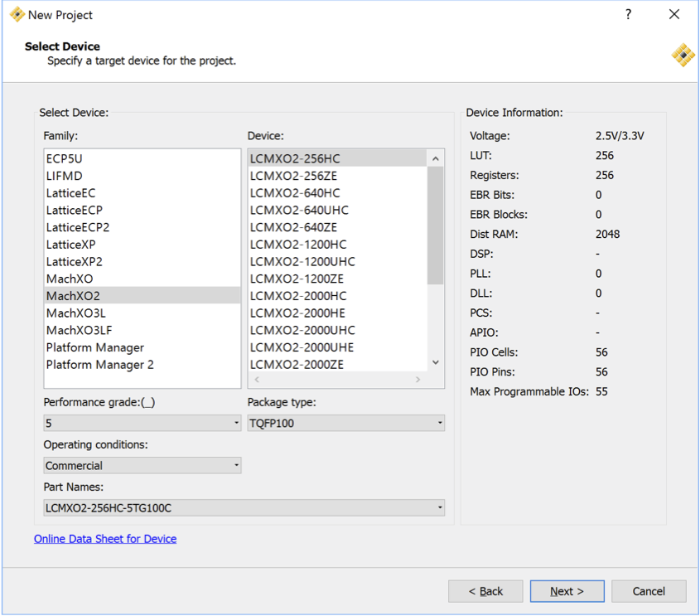700x616 pixels.
Task: Choose device LCMXO2-2000UHE
Action: tap(337, 347)
